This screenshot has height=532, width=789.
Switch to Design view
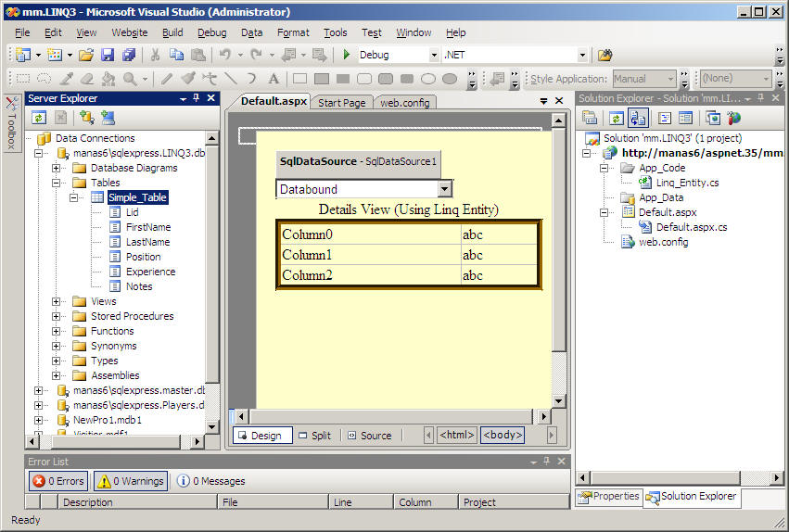pyautogui.click(x=262, y=436)
